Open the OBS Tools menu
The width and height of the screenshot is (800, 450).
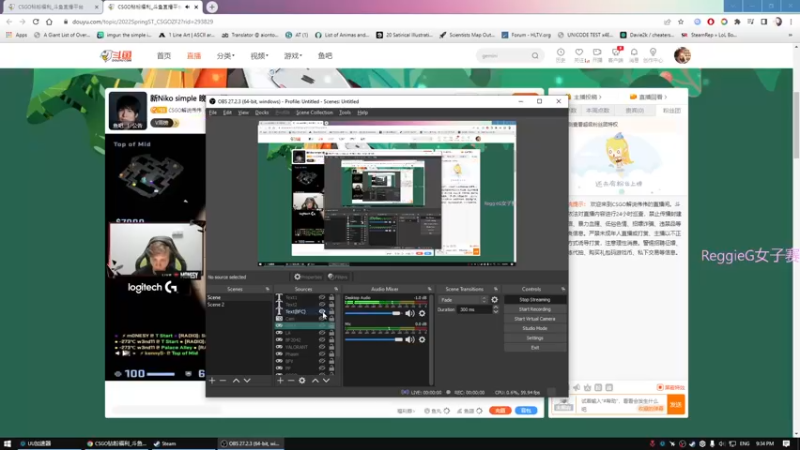[345, 112]
